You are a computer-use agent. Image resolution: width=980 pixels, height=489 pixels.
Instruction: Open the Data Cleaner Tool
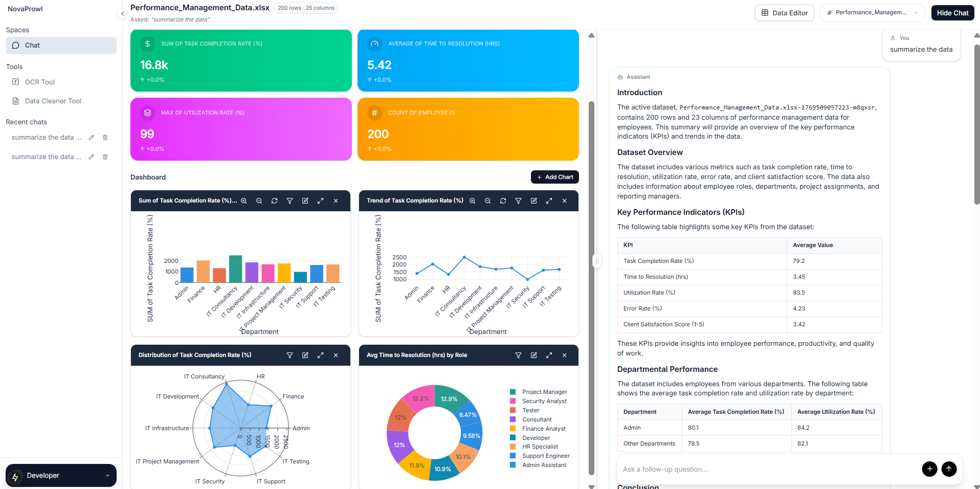[x=53, y=101]
